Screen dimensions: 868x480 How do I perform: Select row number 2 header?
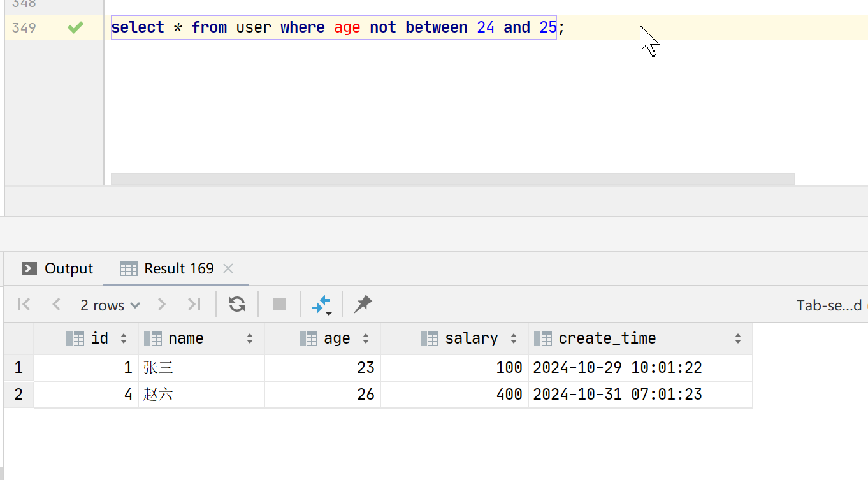click(18, 395)
